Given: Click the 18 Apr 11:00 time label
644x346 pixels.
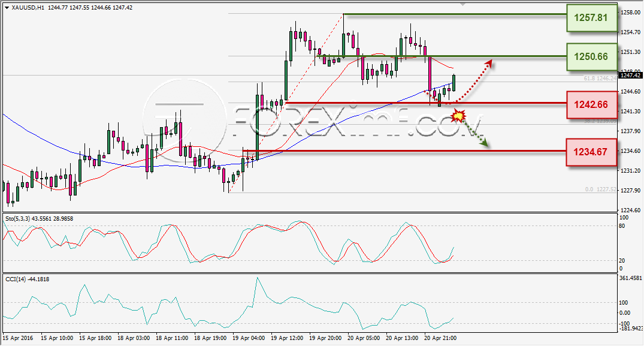Looking at the screenshot, I should 172,338.
